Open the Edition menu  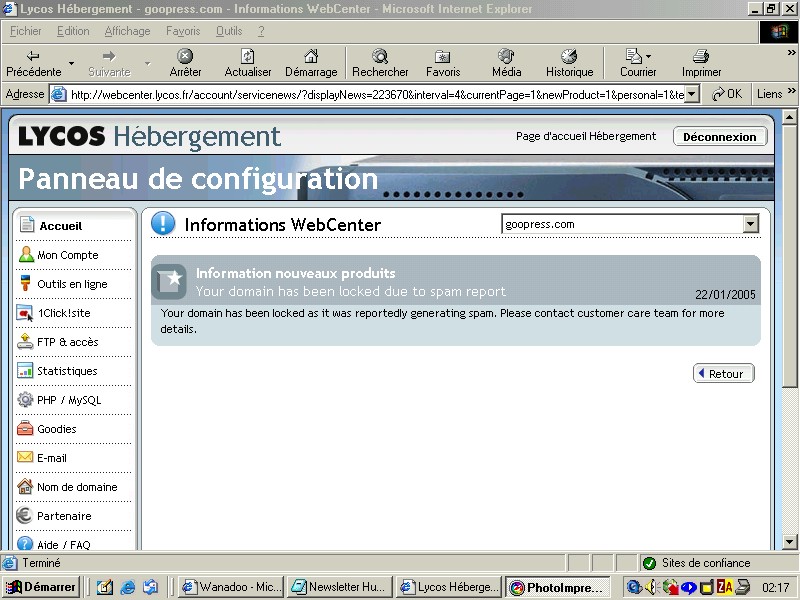point(73,31)
